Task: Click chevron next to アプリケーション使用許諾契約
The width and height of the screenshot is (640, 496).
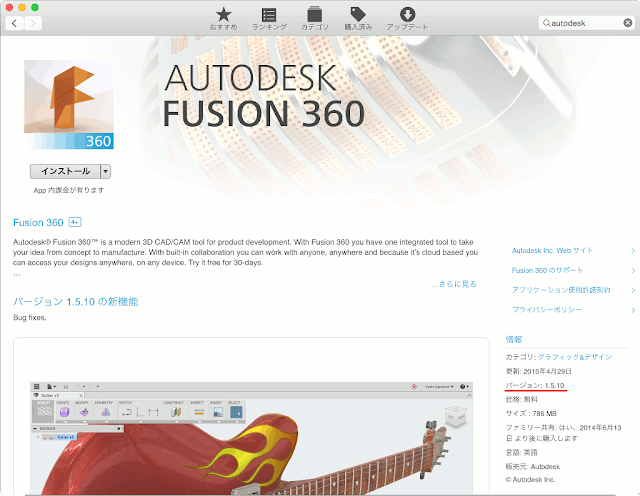Action: pyautogui.click(x=633, y=290)
